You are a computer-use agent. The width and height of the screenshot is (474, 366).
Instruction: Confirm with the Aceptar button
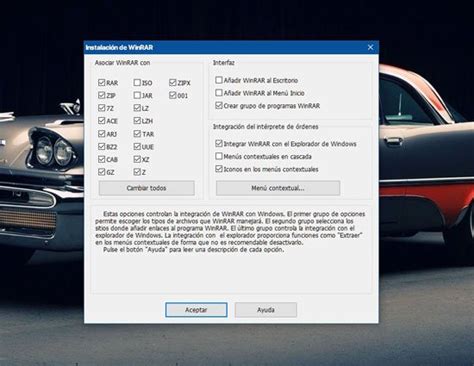(196, 310)
